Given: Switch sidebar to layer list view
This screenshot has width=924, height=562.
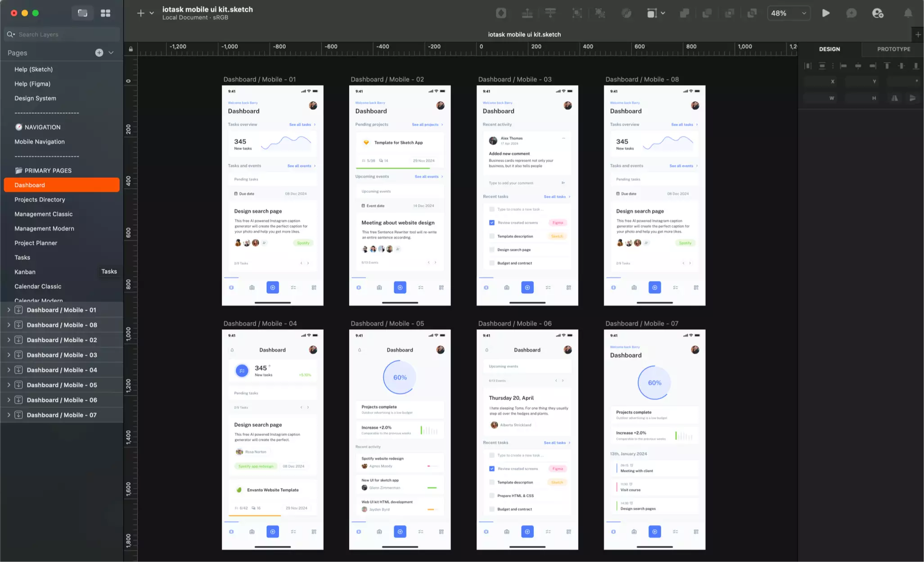Looking at the screenshot, I should pyautogui.click(x=82, y=13).
